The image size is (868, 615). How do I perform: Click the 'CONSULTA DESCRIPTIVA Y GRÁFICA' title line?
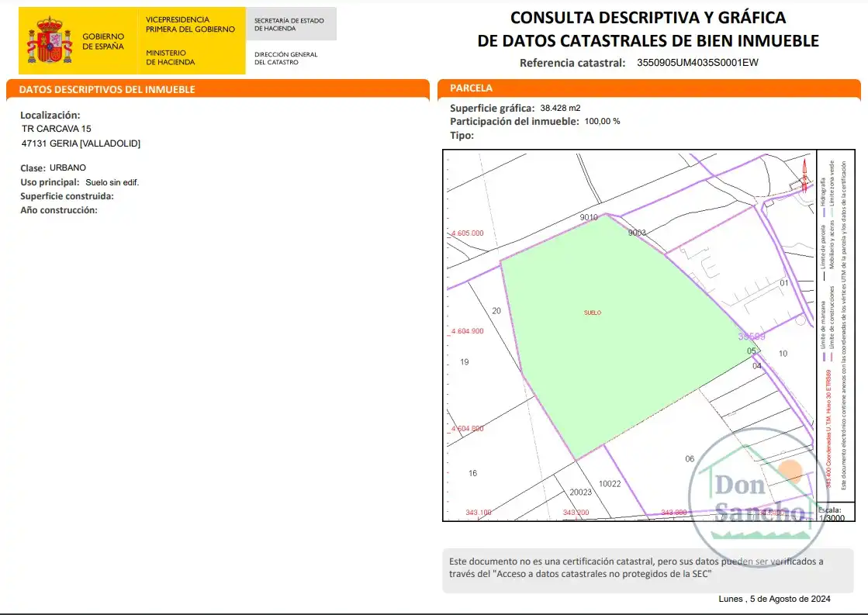click(x=648, y=18)
